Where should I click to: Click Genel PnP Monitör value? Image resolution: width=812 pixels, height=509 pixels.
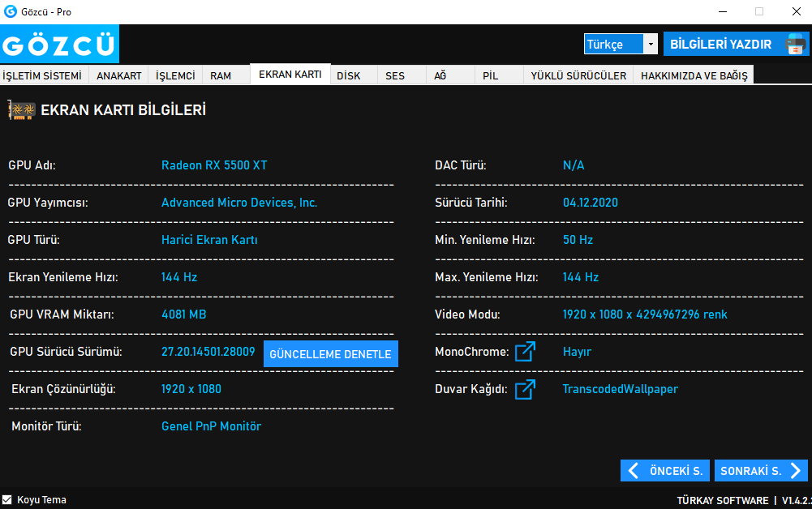point(211,426)
